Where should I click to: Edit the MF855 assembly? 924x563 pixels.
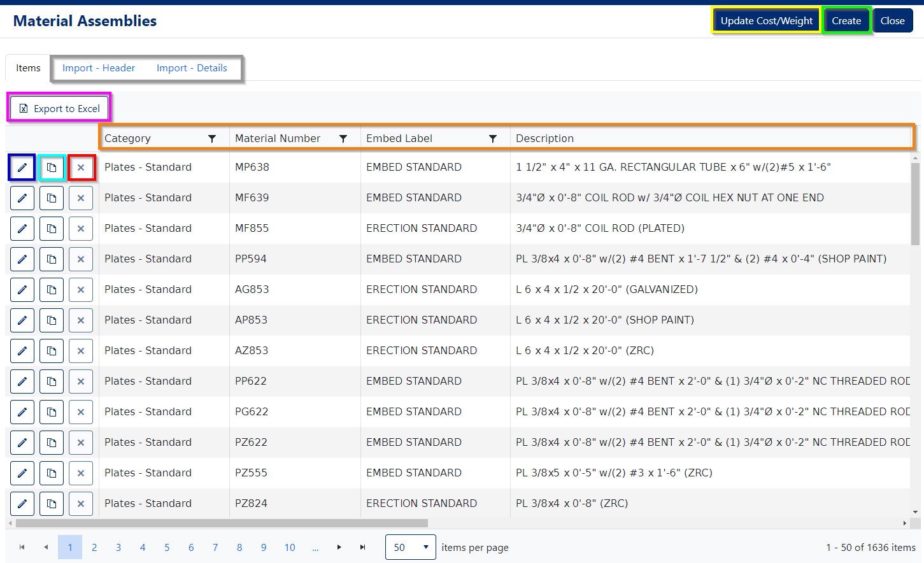pyautogui.click(x=22, y=229)
